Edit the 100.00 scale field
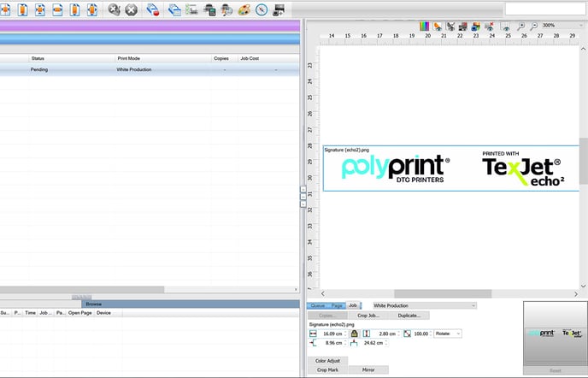588x378 pixels. click(422, 334)
